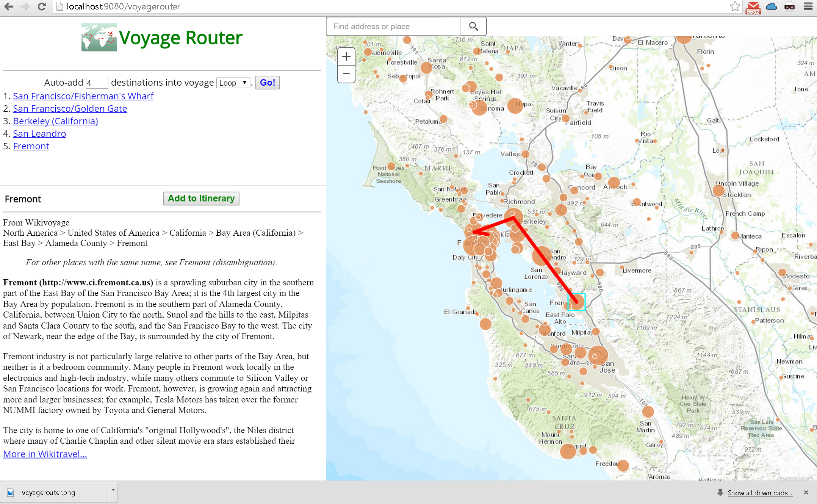Click the browser reload icon
This screenshot has height=504, width=817.
pos(42,6)
